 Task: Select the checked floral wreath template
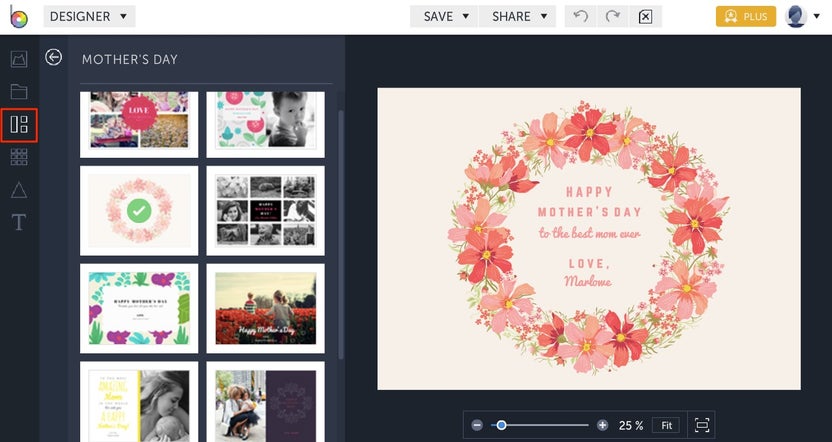(139, 211)
